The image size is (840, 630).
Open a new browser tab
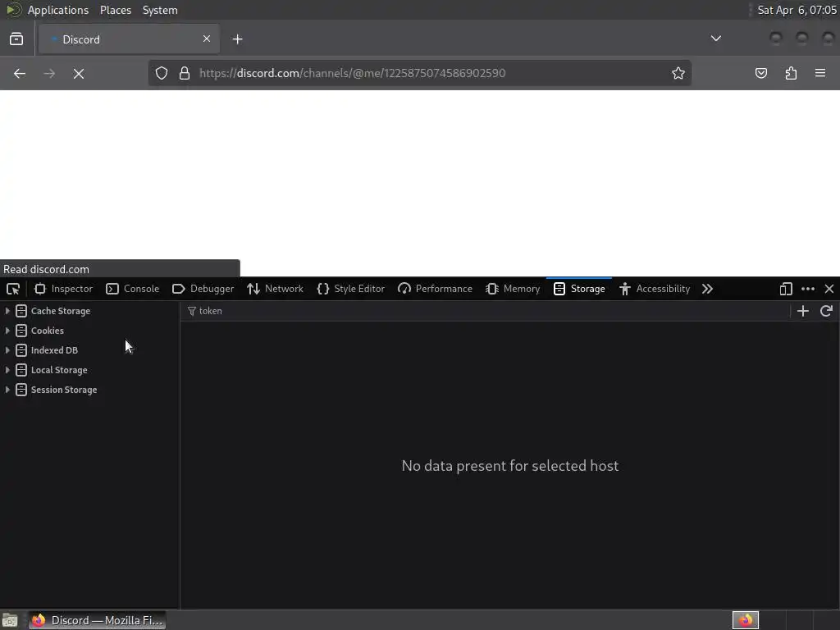click(237, 39)
